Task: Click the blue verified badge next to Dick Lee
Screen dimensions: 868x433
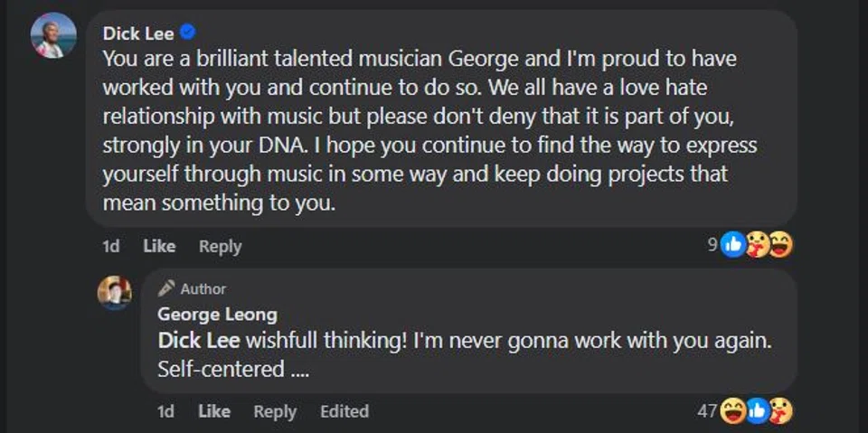Action: (x=188, y=33)
